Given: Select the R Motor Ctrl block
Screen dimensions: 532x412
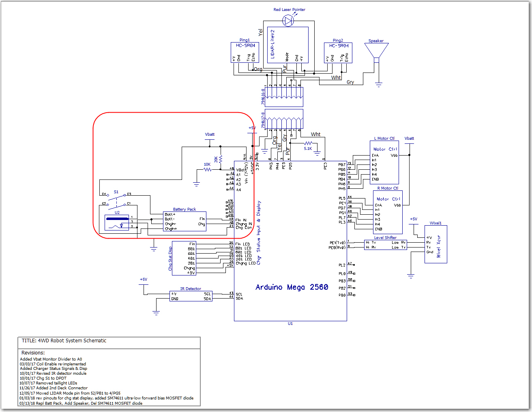Looking at the screenshot, I should click(388, 212).
